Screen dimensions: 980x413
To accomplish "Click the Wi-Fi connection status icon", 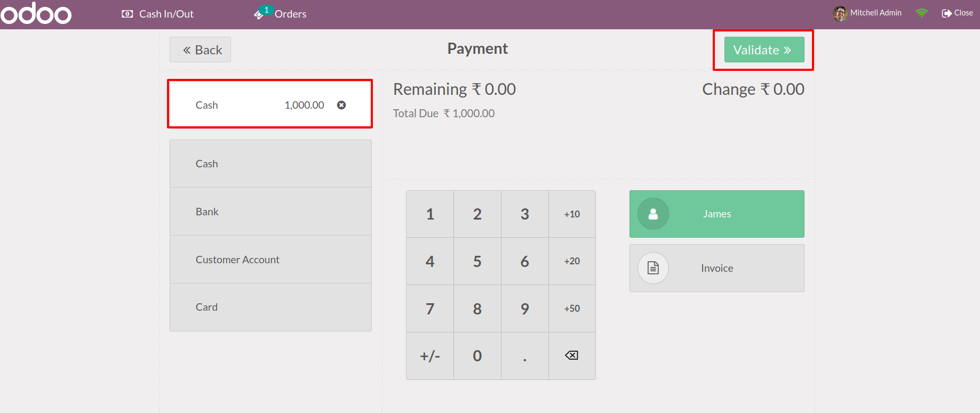I will click(x=921, y=13).
